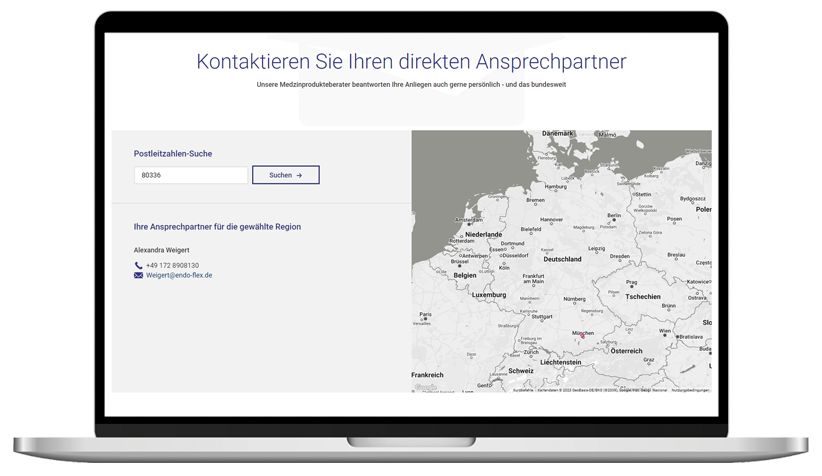Image resolution: width=822 pixels, height=476 pixels.
Task: Click the Belgien label on the map
Action: [465, 275]
